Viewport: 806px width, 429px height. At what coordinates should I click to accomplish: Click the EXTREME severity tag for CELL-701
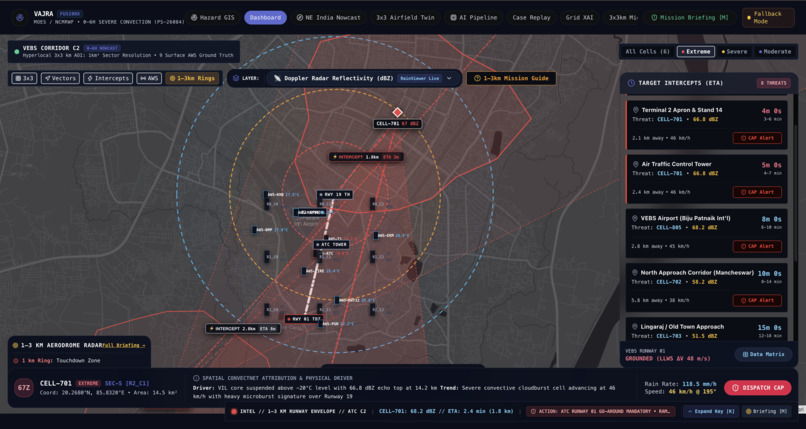tap(88, 383)
